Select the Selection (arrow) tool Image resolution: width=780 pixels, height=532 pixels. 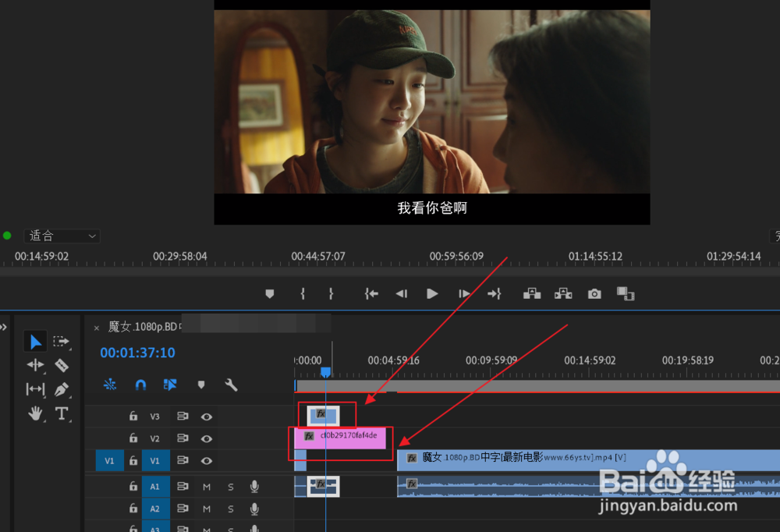[35, 342]
